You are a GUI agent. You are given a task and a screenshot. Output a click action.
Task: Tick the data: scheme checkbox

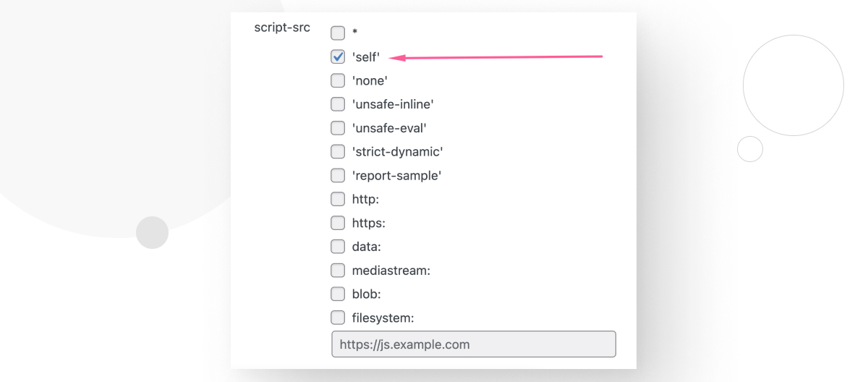(338, 247)
